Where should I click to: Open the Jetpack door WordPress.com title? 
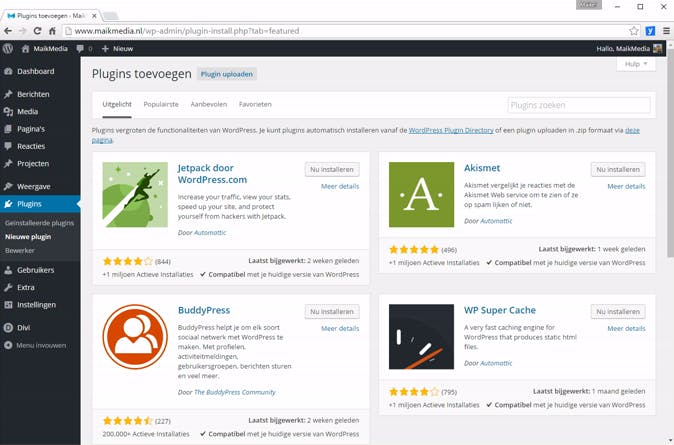click(212, 174)
